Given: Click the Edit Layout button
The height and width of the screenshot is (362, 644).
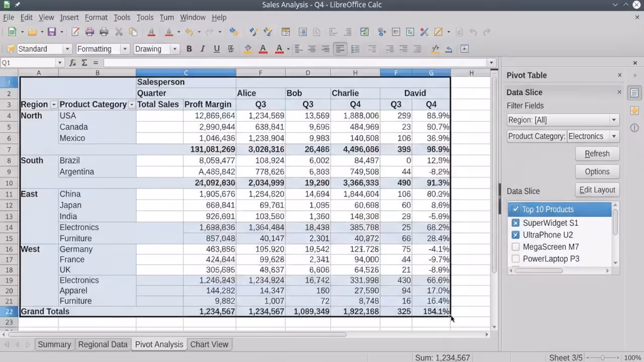Looking at the screenshot, I should point(597,190).
